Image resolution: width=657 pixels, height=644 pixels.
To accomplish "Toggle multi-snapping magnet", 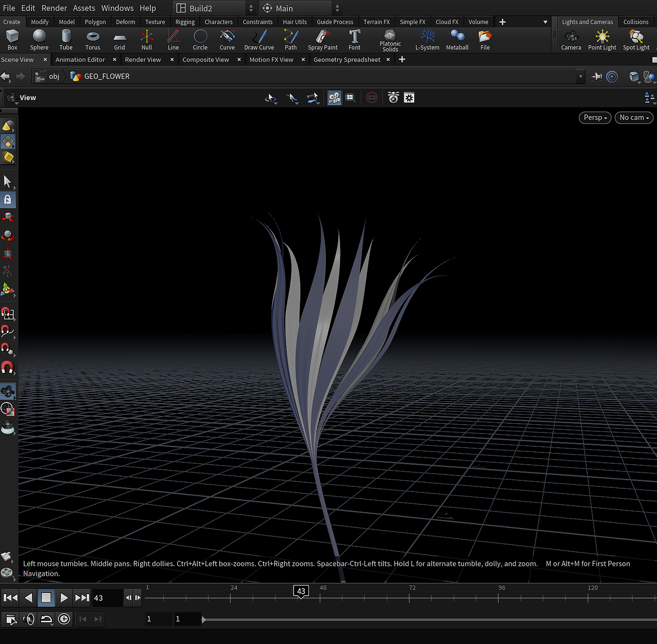I will [x=8, y=368].
